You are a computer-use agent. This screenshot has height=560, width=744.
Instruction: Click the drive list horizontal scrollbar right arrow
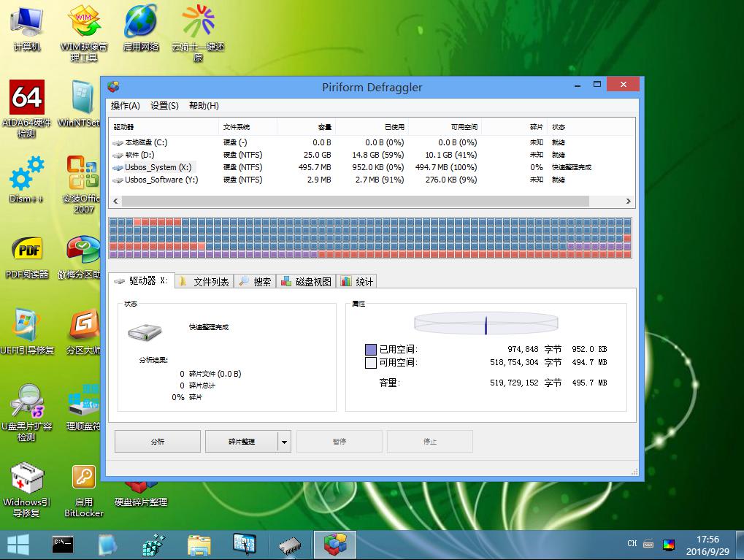click(628, 202)
